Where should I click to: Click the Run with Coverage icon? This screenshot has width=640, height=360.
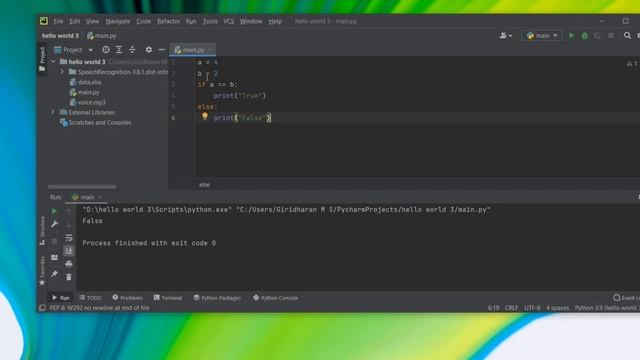pos(598,36)
